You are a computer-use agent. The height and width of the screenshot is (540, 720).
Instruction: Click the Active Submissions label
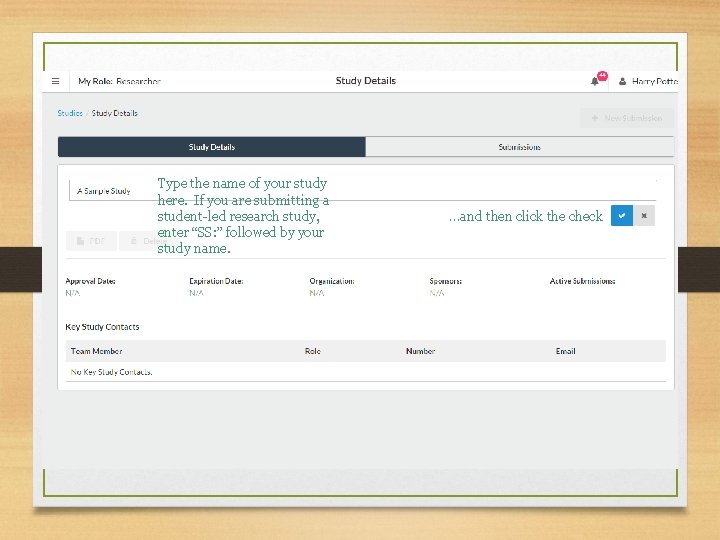[582, 281]
